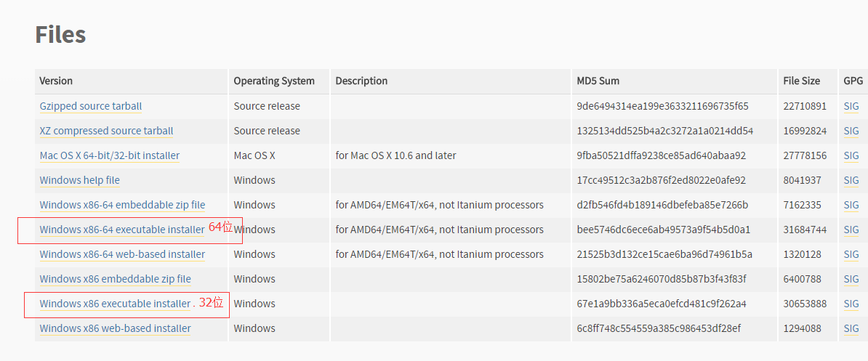Open SIG for XZ compressed source tarball

pyautogui.click(x=851, y=131)
